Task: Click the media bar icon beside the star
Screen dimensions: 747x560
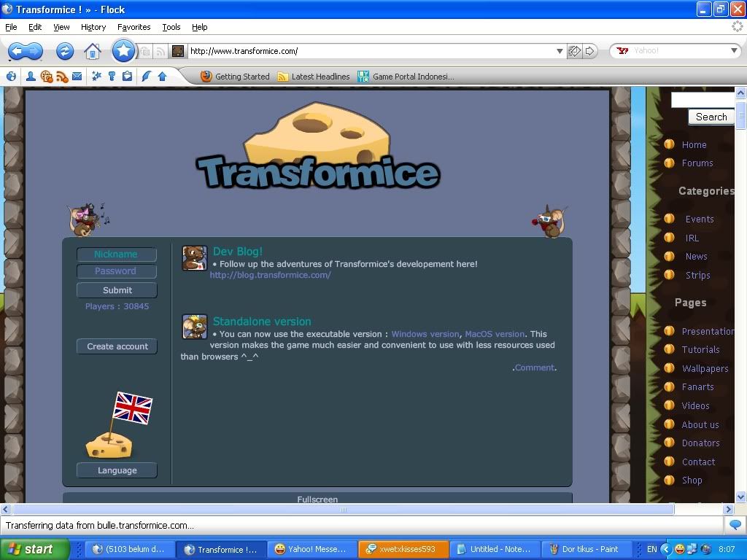Action: pyautogui.click(x=145, y=51)
